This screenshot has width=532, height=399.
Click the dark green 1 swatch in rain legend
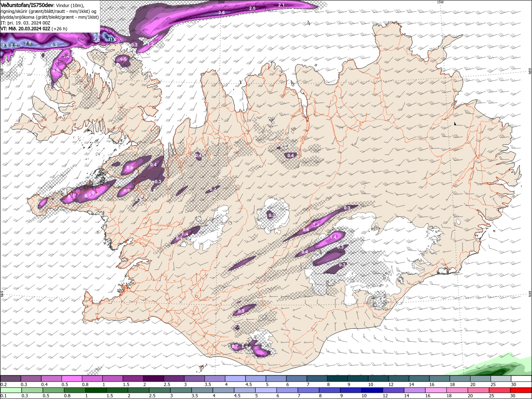96,390
